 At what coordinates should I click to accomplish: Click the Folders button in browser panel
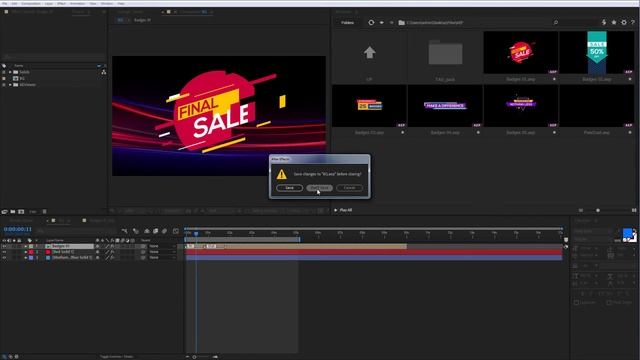[348, 22]
